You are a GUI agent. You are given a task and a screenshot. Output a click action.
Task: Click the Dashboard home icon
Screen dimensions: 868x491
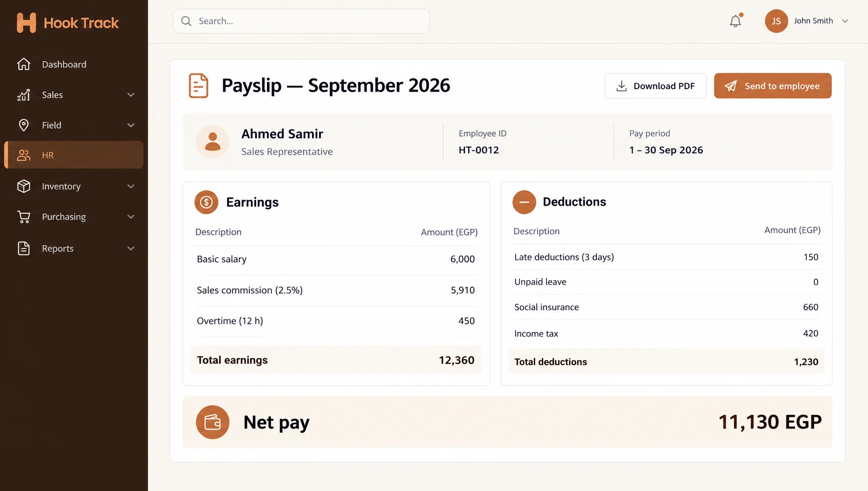coord(24,64)
